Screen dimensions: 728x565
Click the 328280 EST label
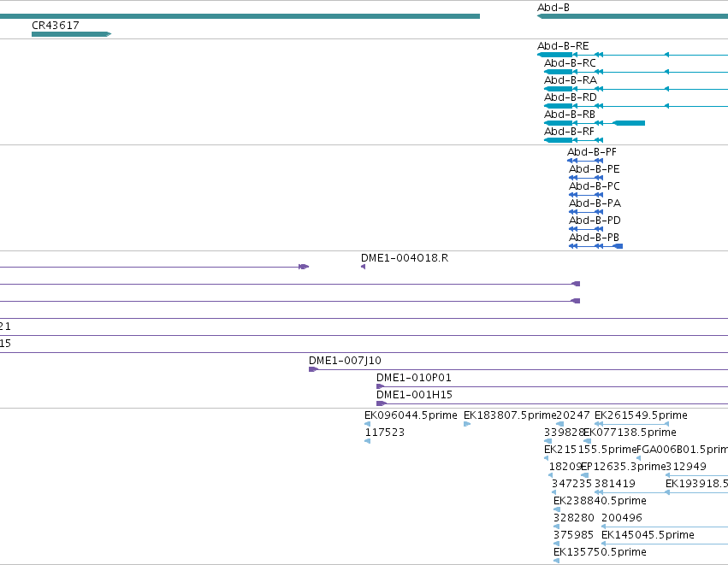(x=573, y=518)
